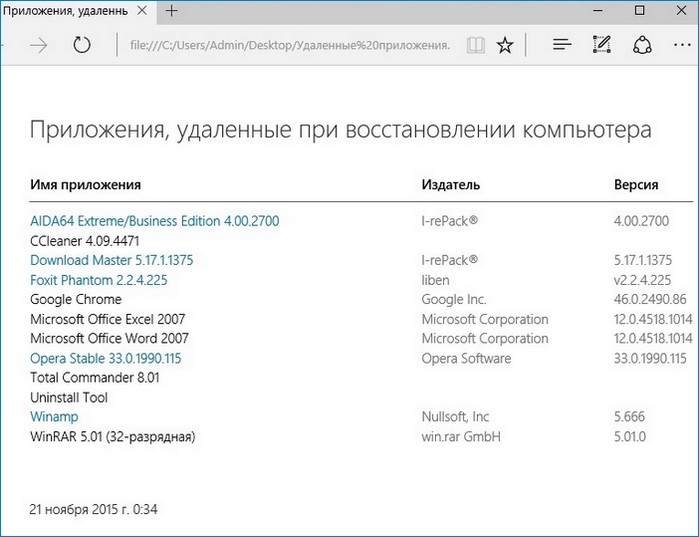Click version v2.2.4.225
The image size is (699, 537).
tap(642, 280)
